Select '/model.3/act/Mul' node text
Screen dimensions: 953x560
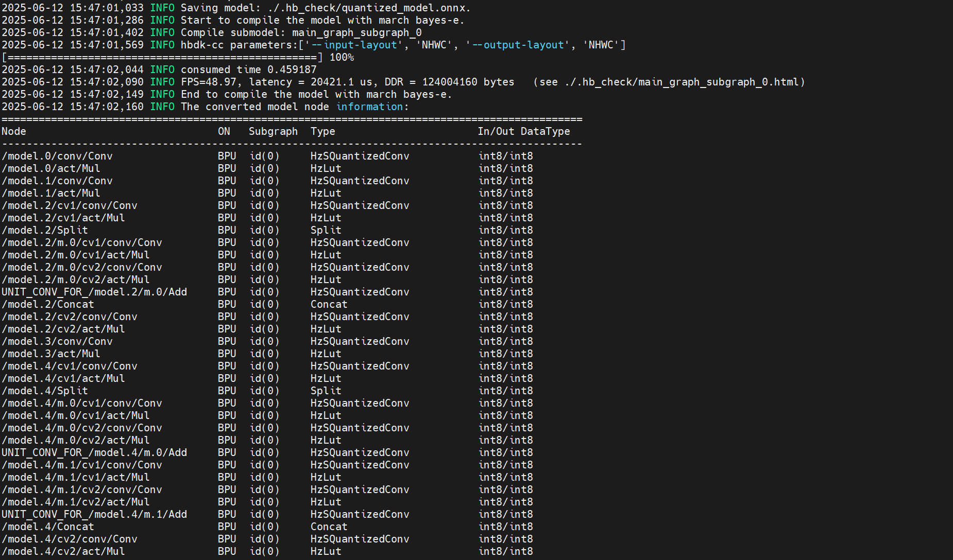coord(51,354)
